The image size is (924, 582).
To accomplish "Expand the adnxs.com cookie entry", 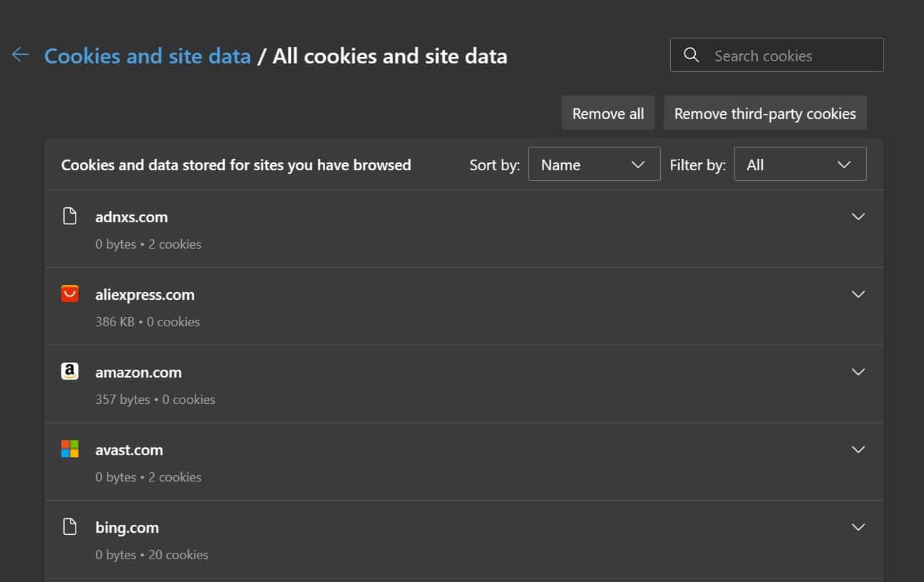I will pyautogui.click(x=858, y=217).
